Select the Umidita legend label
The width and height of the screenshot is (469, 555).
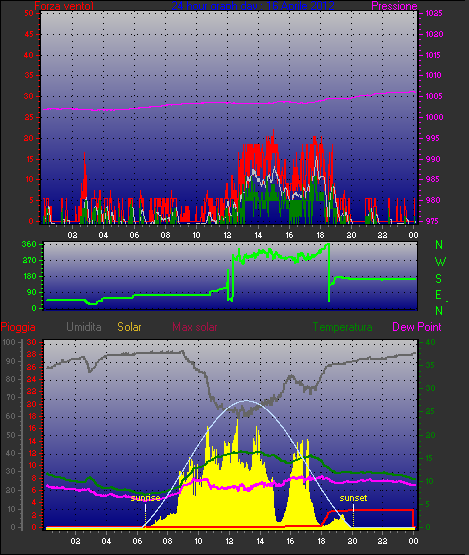[x=84, y=327]
